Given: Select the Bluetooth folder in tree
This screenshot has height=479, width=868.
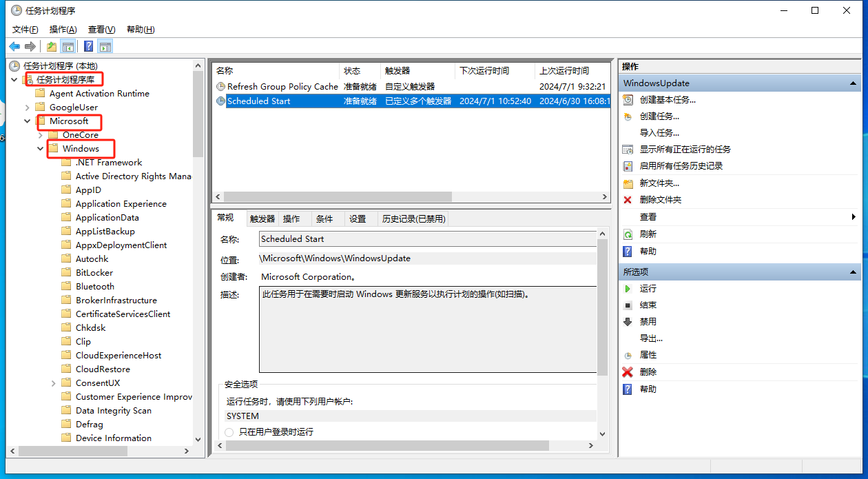Looking at the screenshot, I should [95, 286].
